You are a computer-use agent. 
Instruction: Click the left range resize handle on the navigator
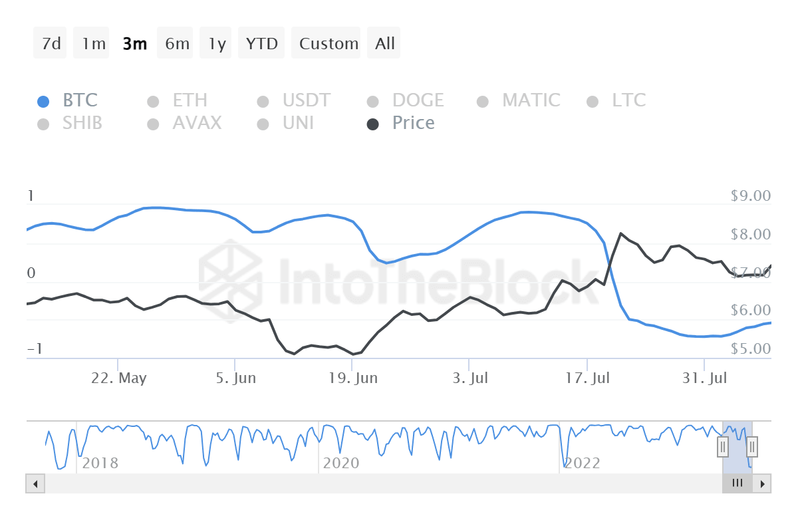tap(722, 447)
